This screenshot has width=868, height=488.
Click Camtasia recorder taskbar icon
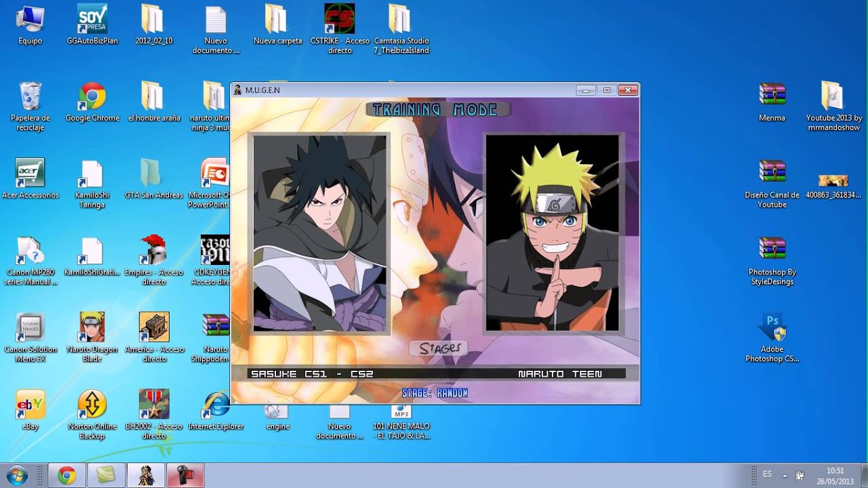click(185, 476)
